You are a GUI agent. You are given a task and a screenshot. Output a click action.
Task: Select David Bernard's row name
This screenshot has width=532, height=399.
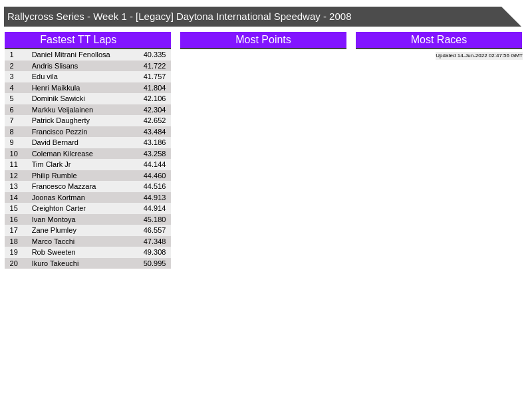point(55,142)
